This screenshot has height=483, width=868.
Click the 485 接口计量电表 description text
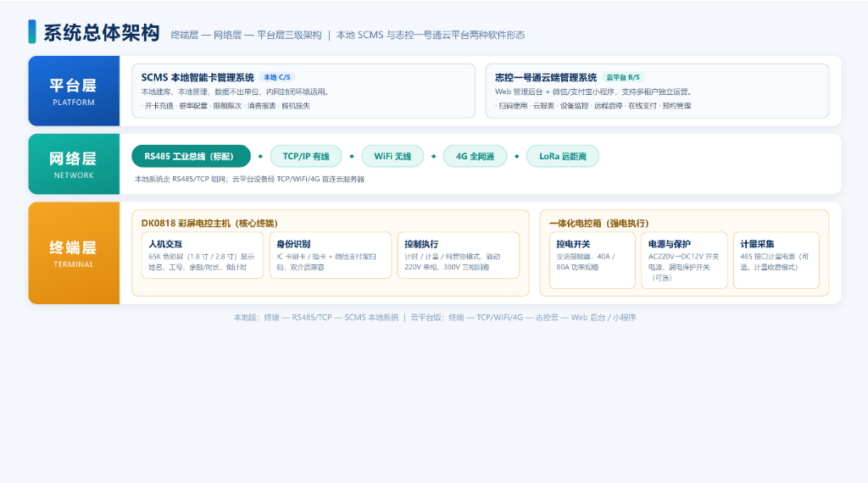click(x=775, y=262)
